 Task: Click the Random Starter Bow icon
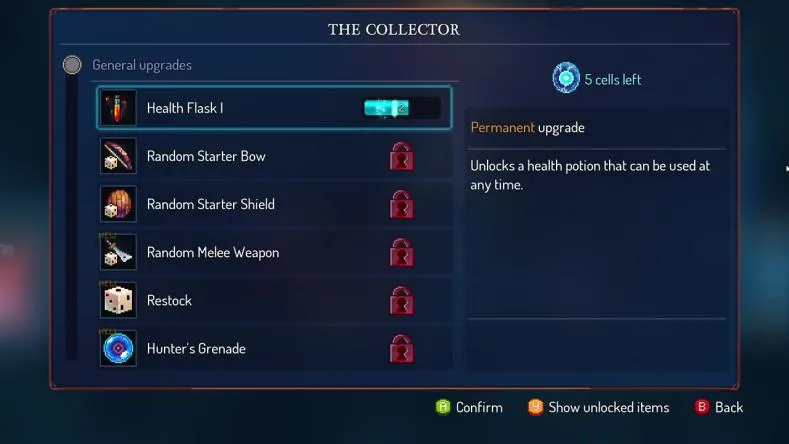(x=118, y=156)
